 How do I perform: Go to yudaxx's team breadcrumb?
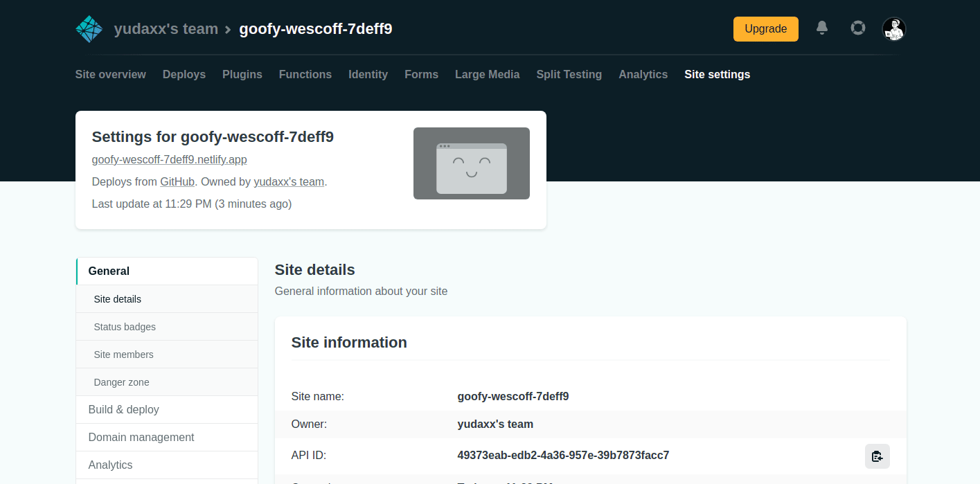pyautogui.click(x=166, y=29)
